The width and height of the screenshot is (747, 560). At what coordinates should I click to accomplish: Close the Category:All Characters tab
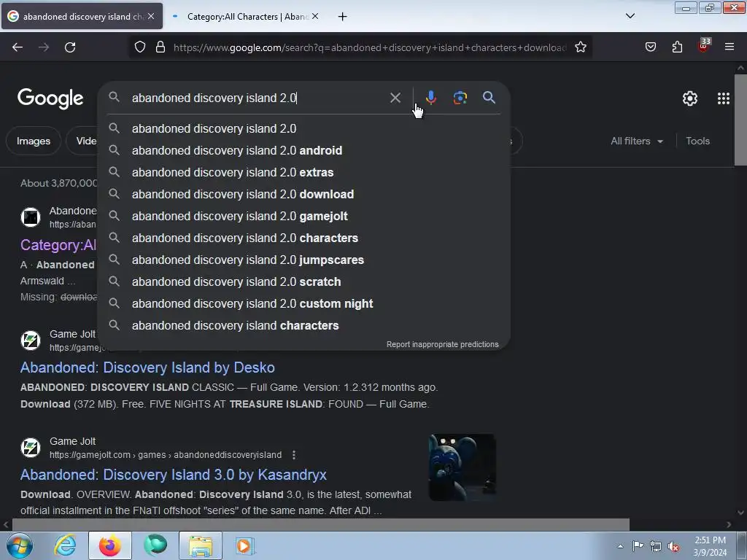315,16
